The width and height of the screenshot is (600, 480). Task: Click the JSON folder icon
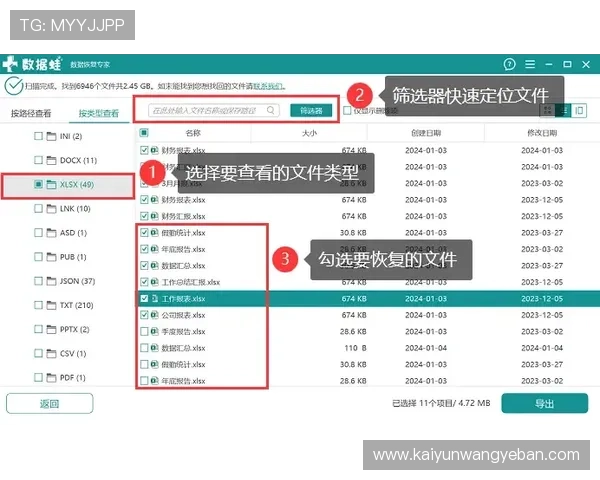[x=51, y=281]
